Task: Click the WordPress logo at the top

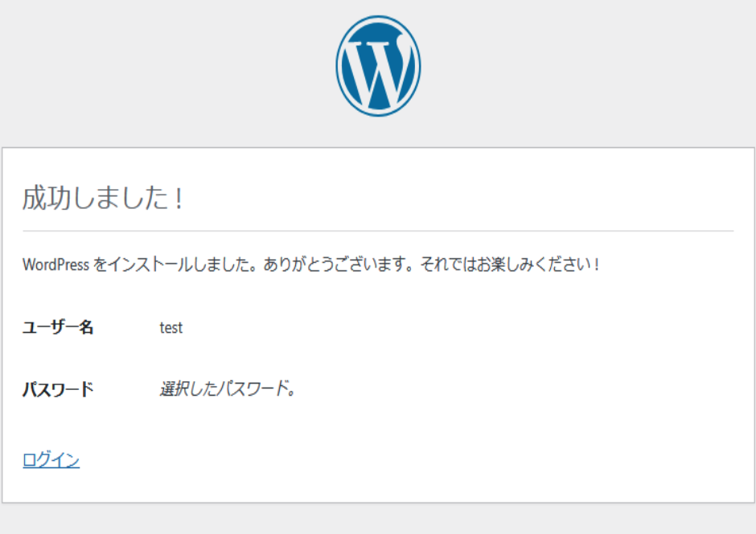Action: (378, 66)
